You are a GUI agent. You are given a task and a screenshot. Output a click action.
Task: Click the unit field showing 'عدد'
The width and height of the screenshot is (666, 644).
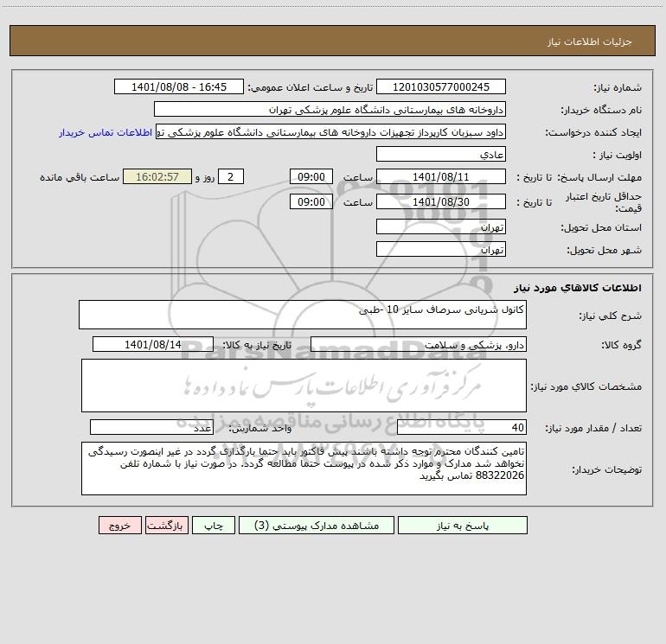151,428
